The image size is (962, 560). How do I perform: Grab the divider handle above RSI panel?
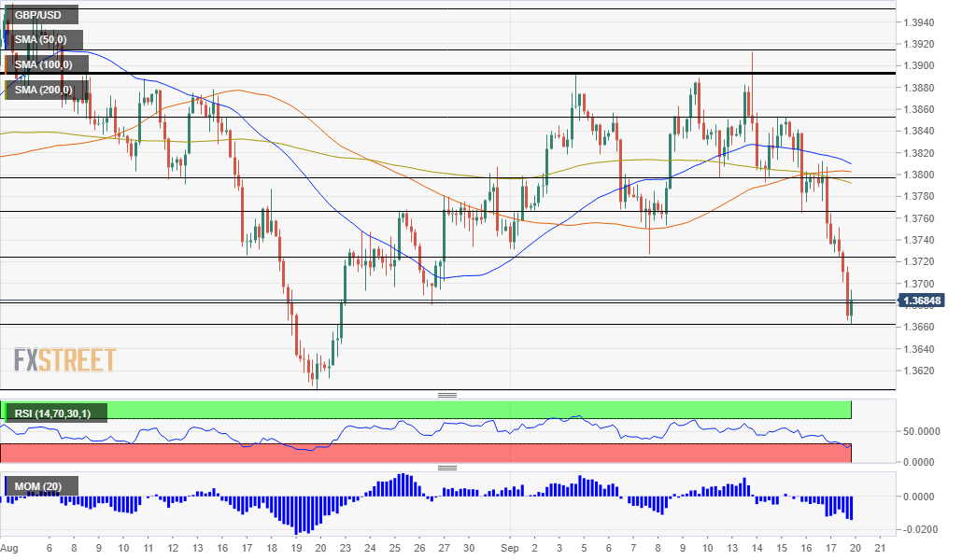tap(447, 395)
